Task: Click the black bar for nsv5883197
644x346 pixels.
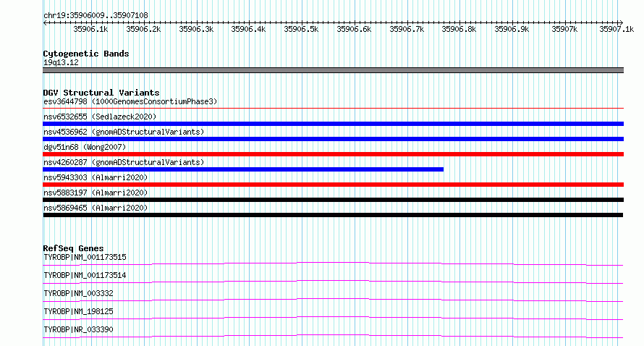Action: pos(333,200)
